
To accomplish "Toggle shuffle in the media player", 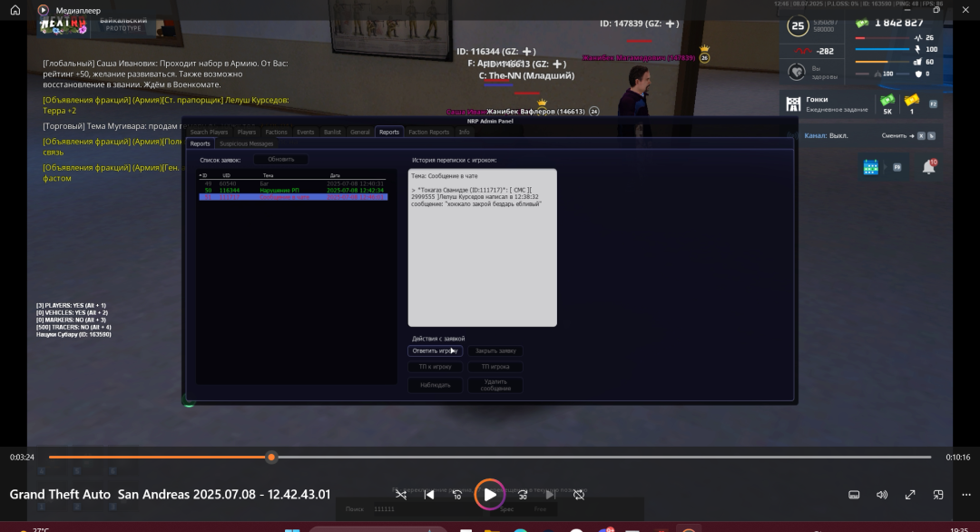I will pos(401,495).
